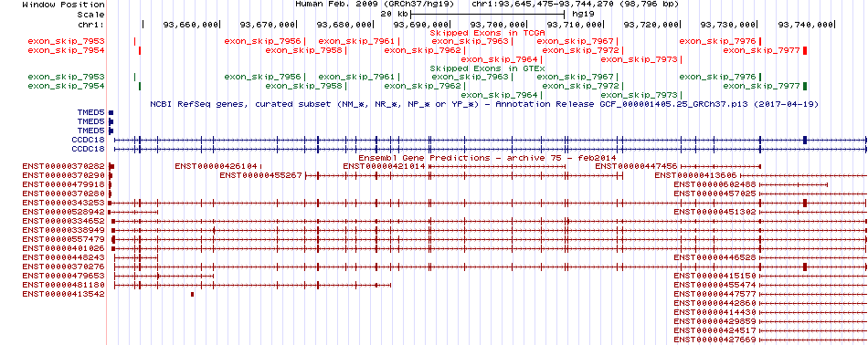Select red exon_skip_7953 label in TCGA track
This screenshot has width=868, height=345.
pos(66,41)
